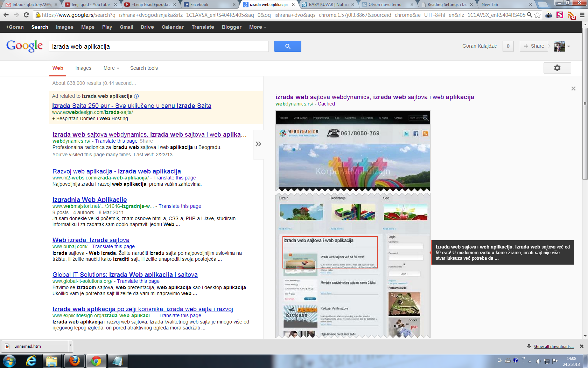
Task: Adjust volume via the speaker tray icon
Action: coord(538,361)
